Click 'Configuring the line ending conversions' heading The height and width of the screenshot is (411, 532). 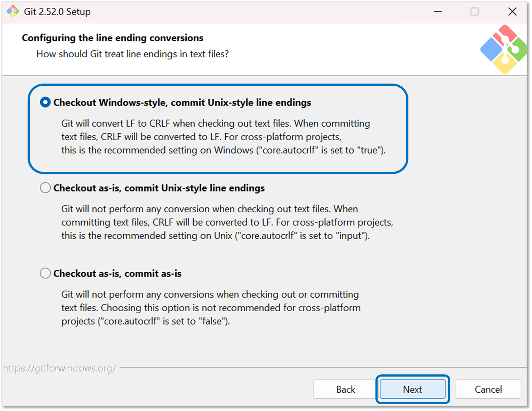112,38
